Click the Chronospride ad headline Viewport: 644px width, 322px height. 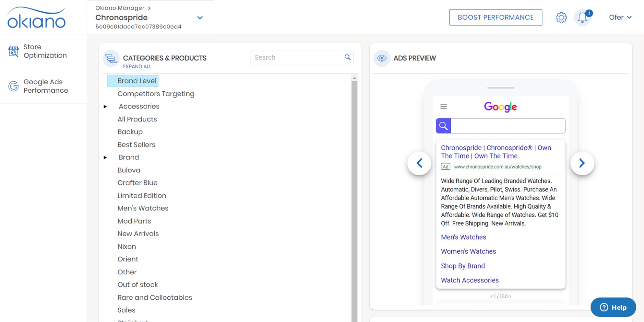(496, 152)
